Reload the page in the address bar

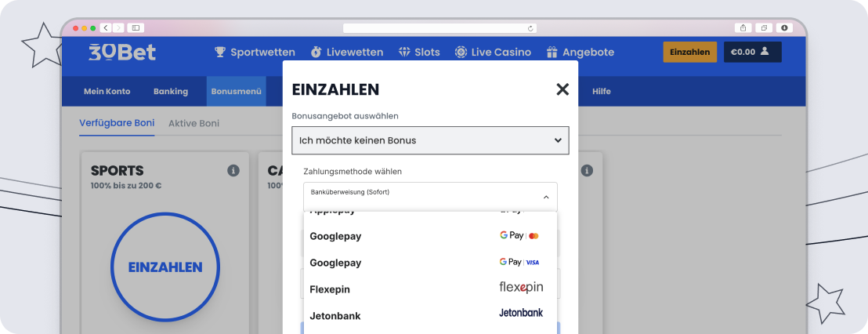click(530, 28)
